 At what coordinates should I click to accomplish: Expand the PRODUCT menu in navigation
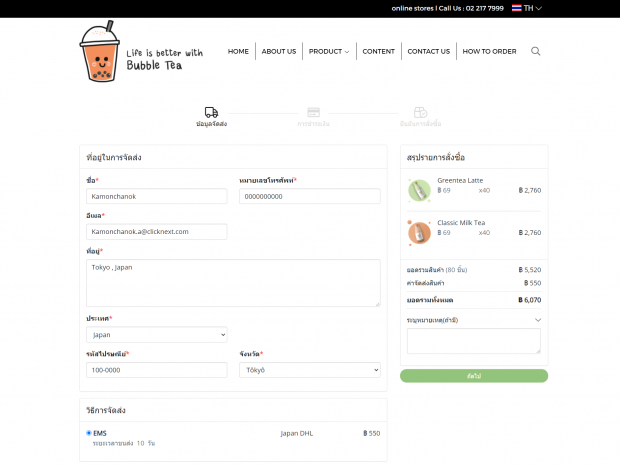[329, 51]
